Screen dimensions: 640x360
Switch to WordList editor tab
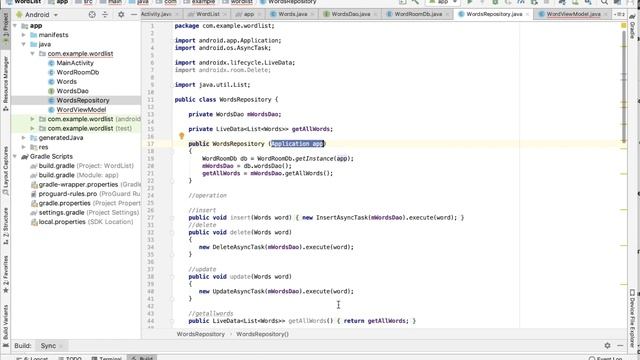coord(207,14)
